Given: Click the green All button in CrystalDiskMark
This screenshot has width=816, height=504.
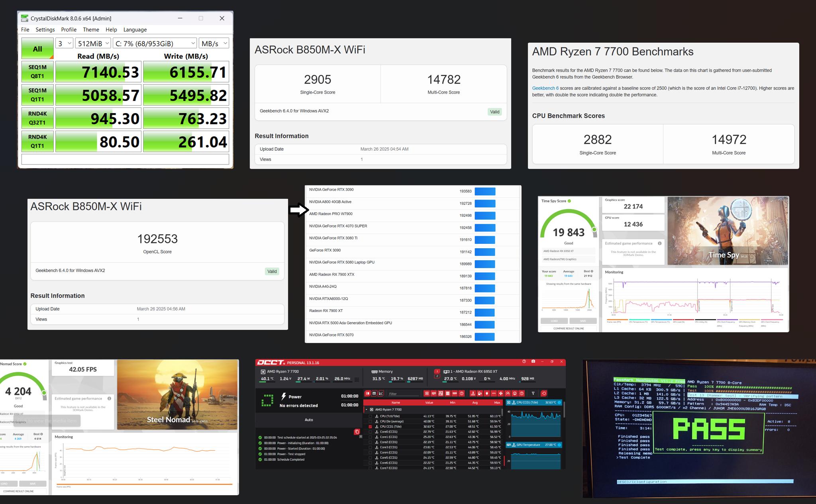Looking at the screenshot, I should [37, 49].
